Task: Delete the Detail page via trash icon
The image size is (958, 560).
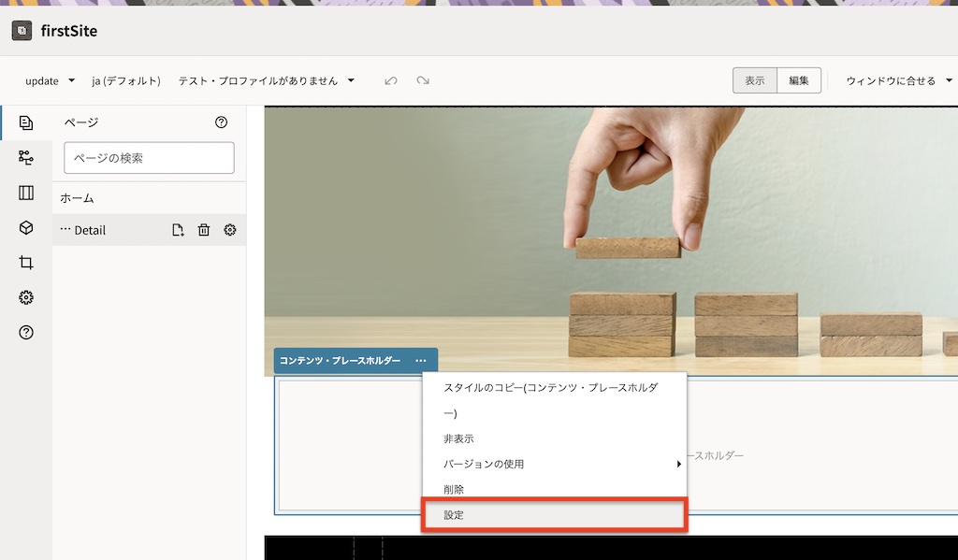Action: 204,230
